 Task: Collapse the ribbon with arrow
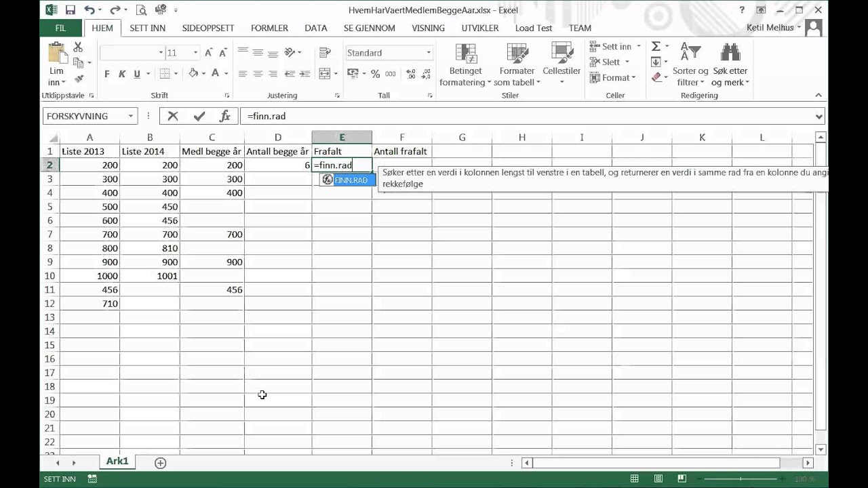pyautogui.click(x=818, y=96)
